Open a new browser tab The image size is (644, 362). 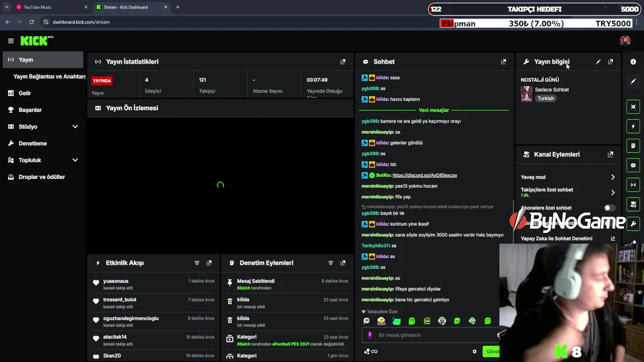coord(178,7)
